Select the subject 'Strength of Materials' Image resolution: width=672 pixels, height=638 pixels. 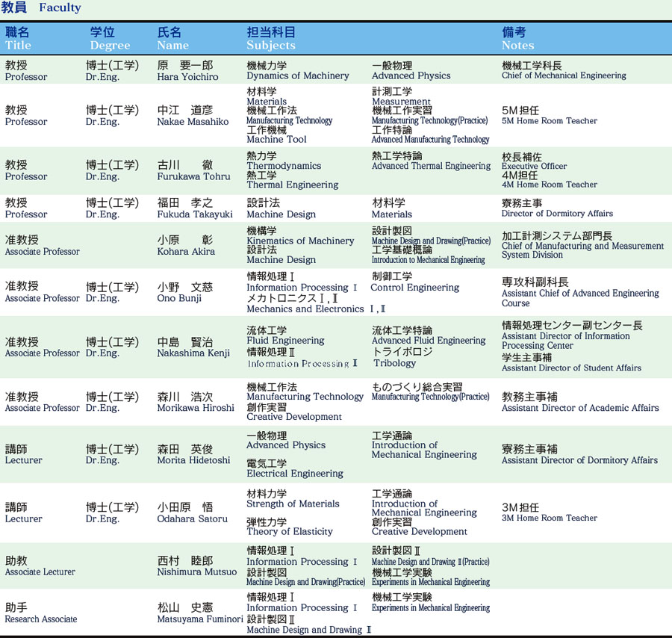tap(293, 504)
